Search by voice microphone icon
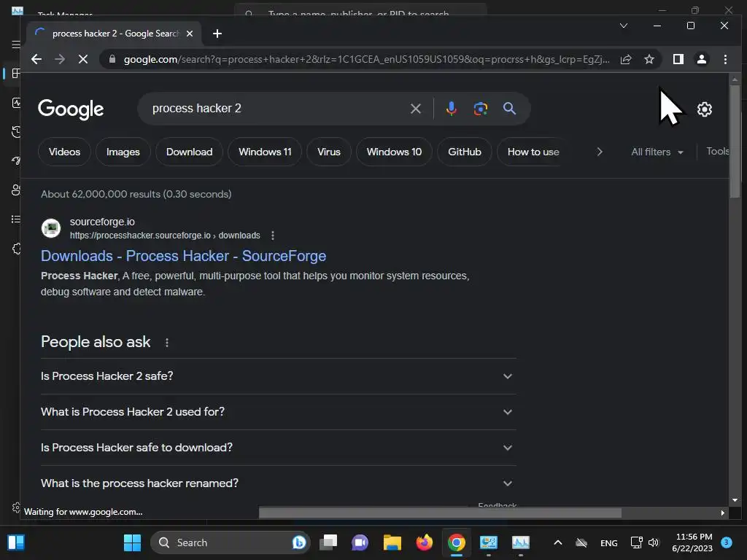 coord(451,109)
